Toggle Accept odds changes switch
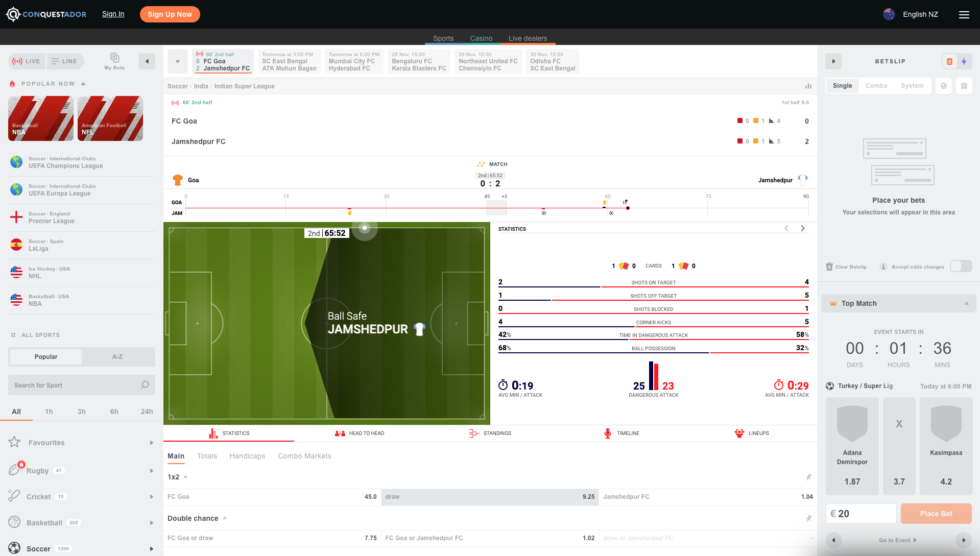Image resolution: width=980 pixels, height=556 pixels. [961, 266]
